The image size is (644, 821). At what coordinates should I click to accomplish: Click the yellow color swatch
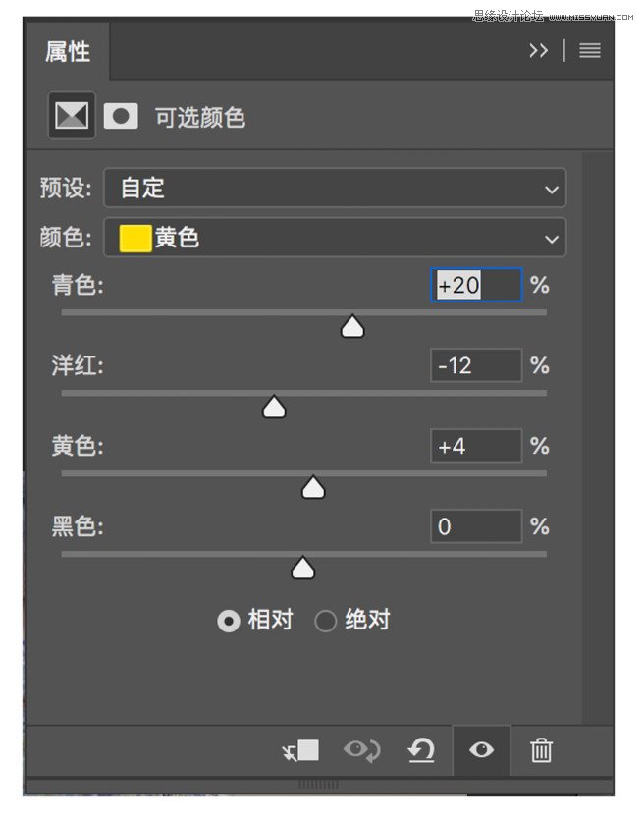[135, 239]
